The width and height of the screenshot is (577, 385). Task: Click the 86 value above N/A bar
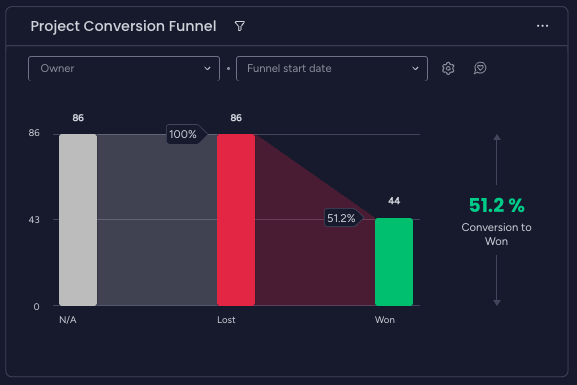[78, 118]
